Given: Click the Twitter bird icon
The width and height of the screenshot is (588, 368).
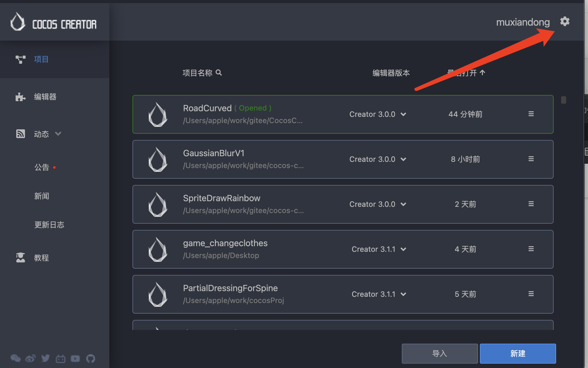Looking at the screenshot, I should tap(46, 358).
